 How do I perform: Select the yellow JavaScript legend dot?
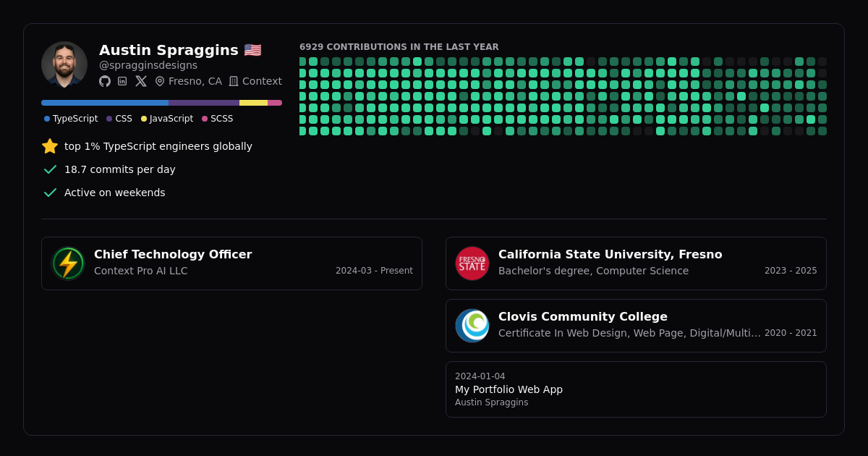click(144, 119)
